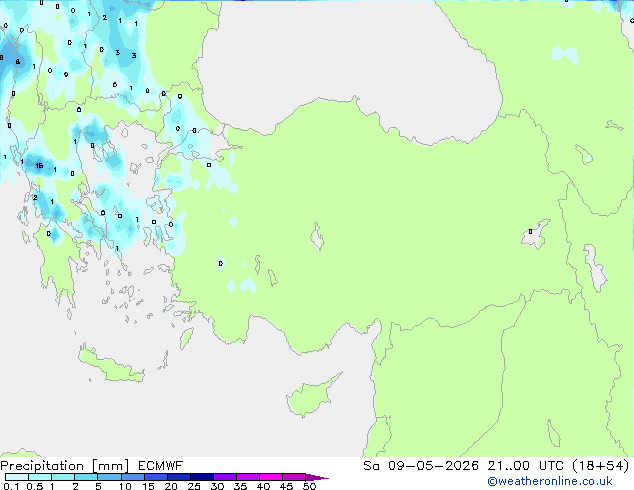Viewport: 634px width, 490px height.
Task: Click the island of Crete on the map
Action: tap(111, 365)
